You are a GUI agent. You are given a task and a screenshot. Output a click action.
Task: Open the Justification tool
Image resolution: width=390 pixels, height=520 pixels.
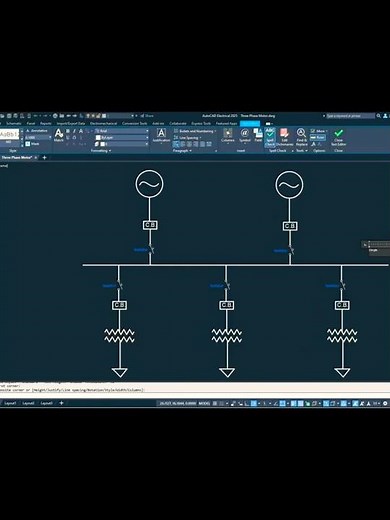[161, 136]
